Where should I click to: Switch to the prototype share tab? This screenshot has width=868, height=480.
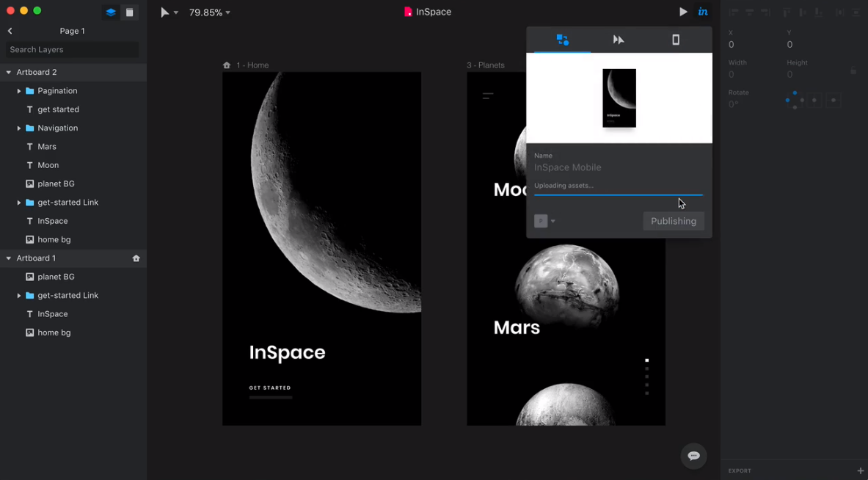[563, 40]
